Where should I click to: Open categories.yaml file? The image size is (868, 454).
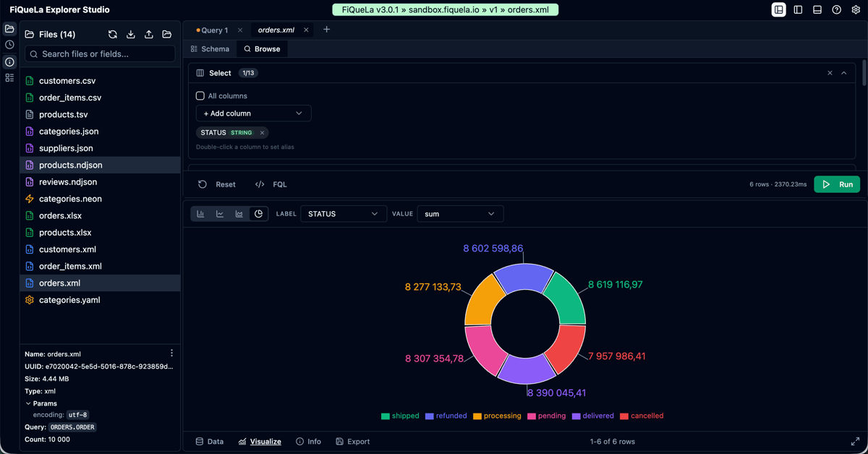click(x=100, y=300)
